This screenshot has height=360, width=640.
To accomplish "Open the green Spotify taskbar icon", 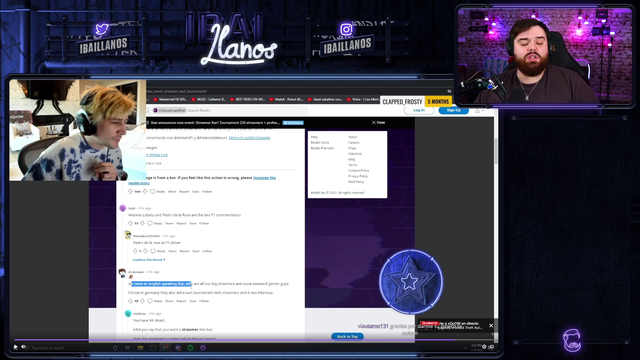I will coord(190,348).
